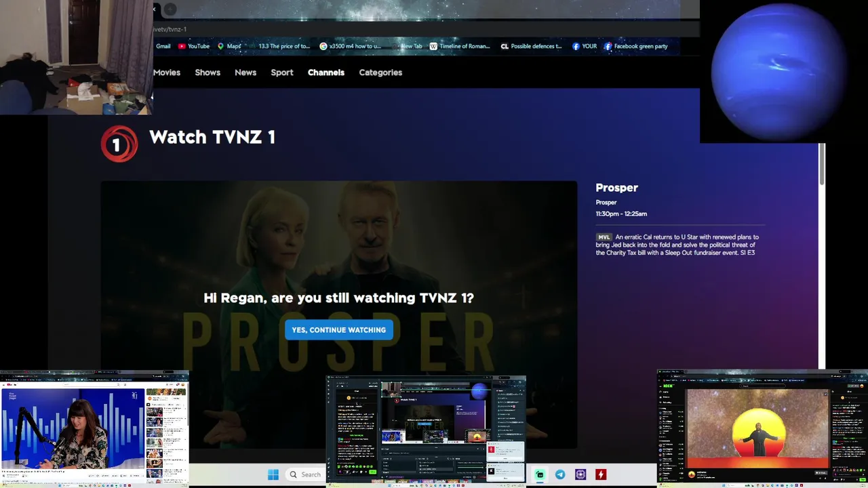Open the Telegram taskbar icon
This screenshot has height=488, width=868.
[x=560, y=474]
